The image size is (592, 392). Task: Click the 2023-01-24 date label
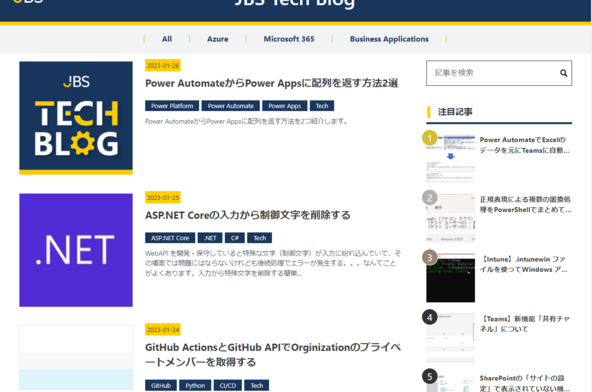point(163,330)
